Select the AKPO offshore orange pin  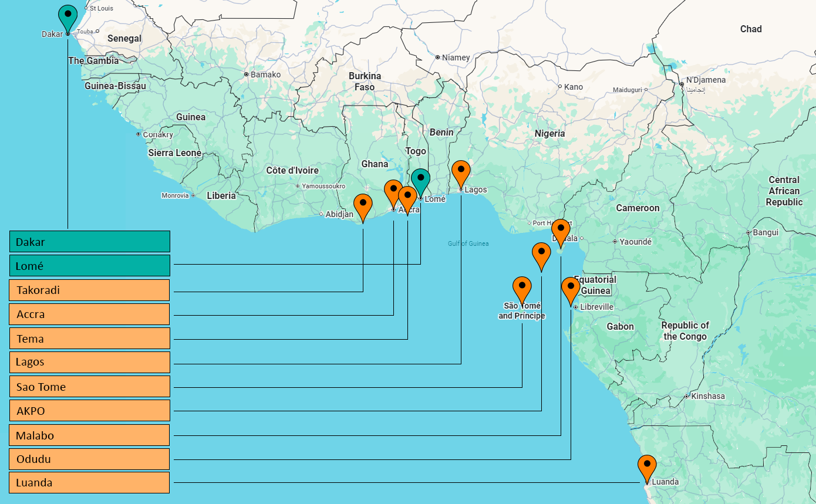point(541,253)
